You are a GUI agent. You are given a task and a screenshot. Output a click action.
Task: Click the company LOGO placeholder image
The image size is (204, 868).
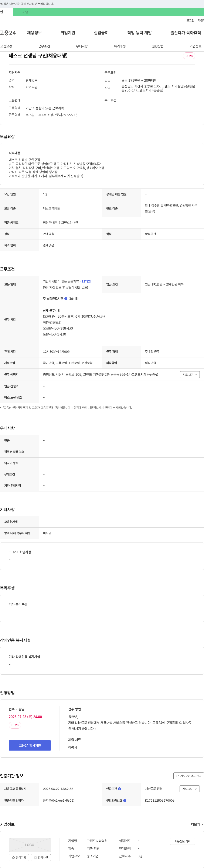30,845
